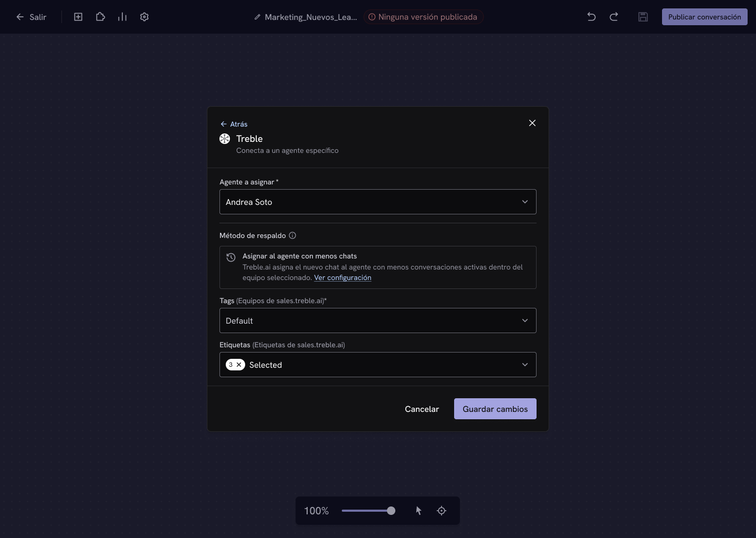
Task: Click the history clock icon in fallback box
Action: point(231,257)
